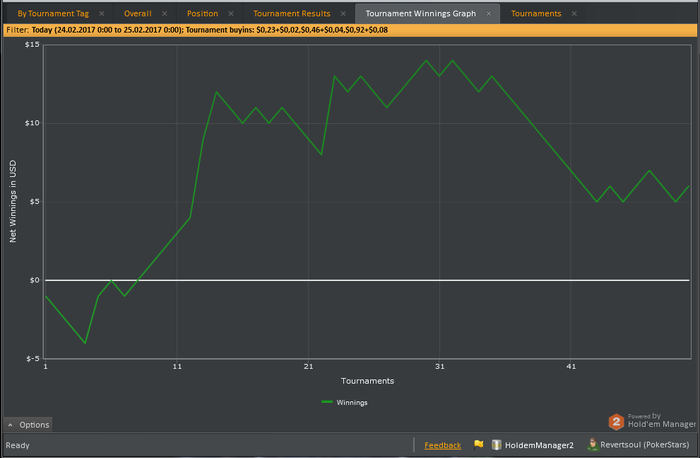Close the Tournament Winnings Graph tab
The image size is (700, 458).
coord(489,14)
